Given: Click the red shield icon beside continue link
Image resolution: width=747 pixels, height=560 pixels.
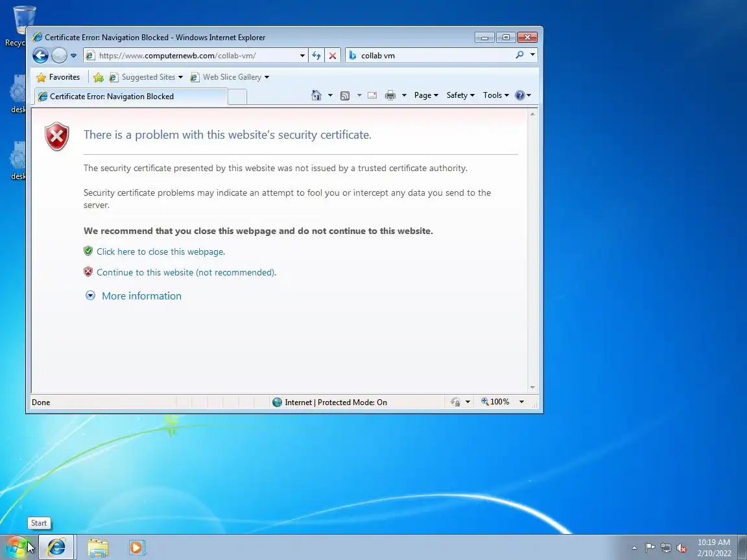Looking at the screenshot, I should coord(88,272).
